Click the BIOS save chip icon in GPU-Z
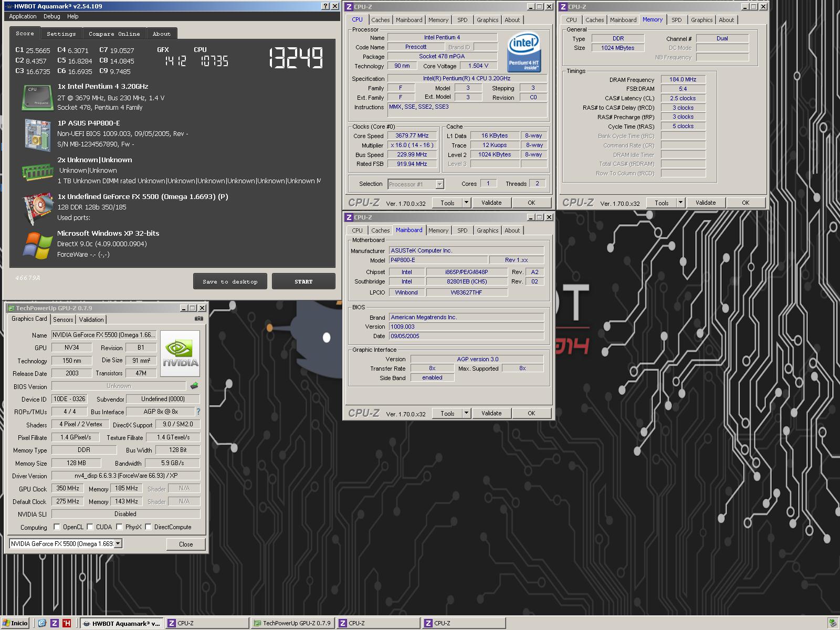Screen dimensions: 840x630 coord(194,386)
